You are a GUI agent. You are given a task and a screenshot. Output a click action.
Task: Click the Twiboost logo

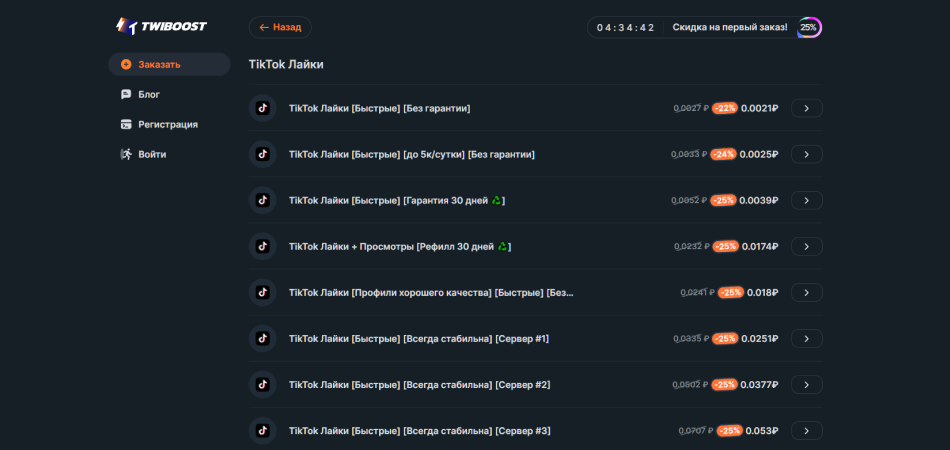click(x=160, y=26)
